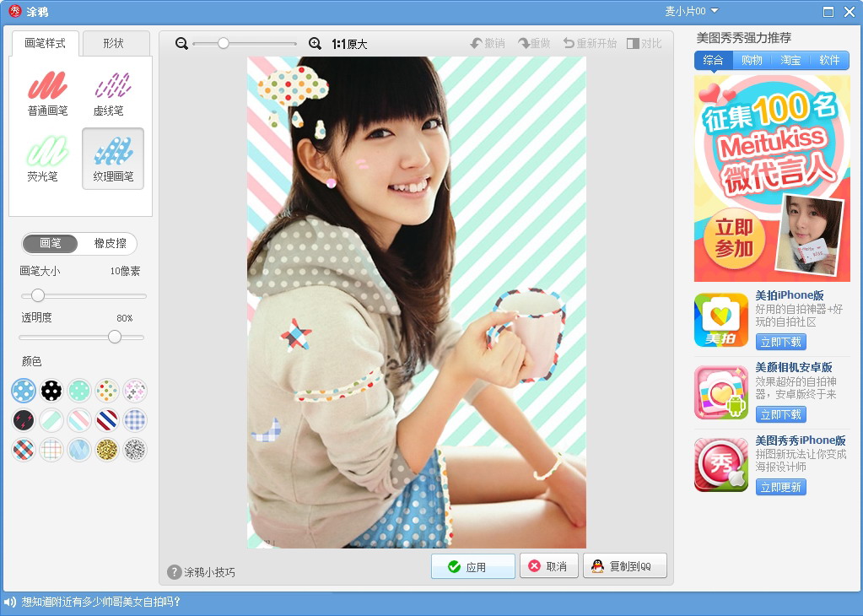Click the zoom out magnifier icon
Viewport: 863px width, 616px height.
[x=181, y=44]
